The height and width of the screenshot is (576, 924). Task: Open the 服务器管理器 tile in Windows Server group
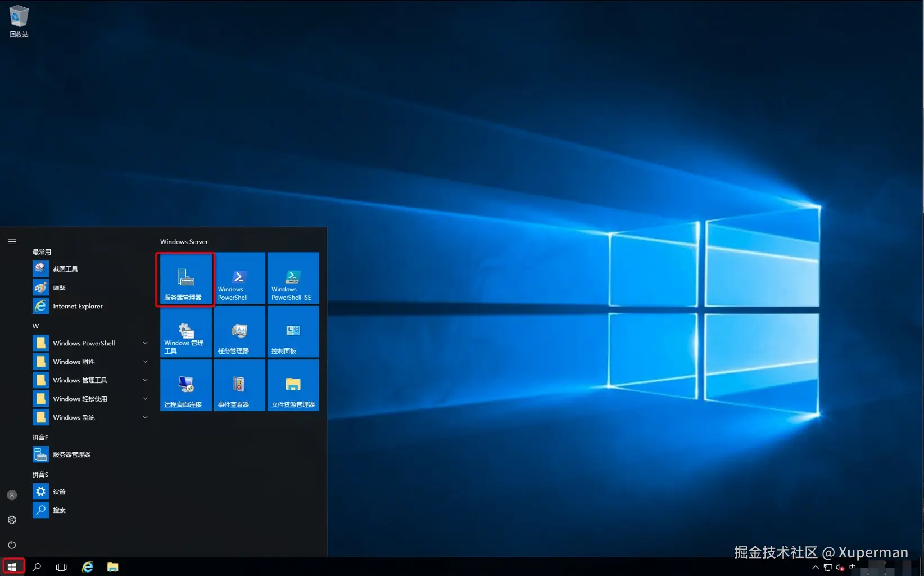point(185,279)
